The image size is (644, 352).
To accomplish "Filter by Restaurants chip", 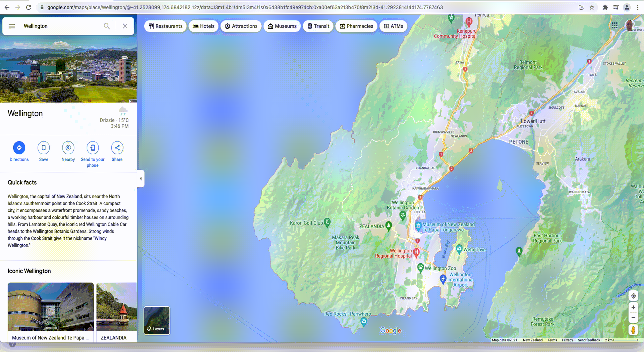I will click(x=165, y=26).
